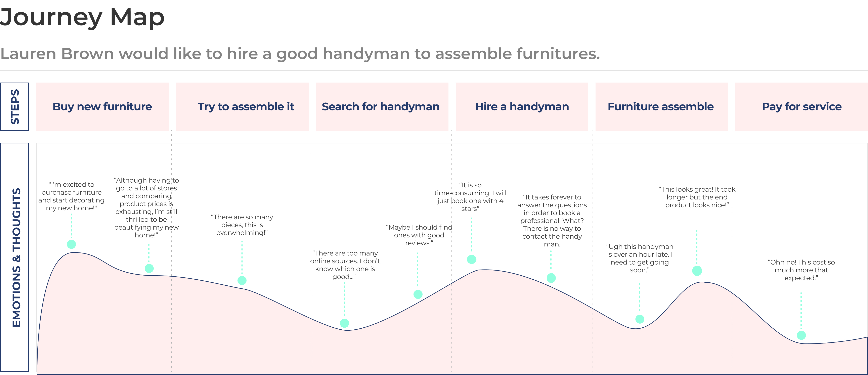
Task: Select the dot below "It takes forever" quote
Action: coord(551,278)
